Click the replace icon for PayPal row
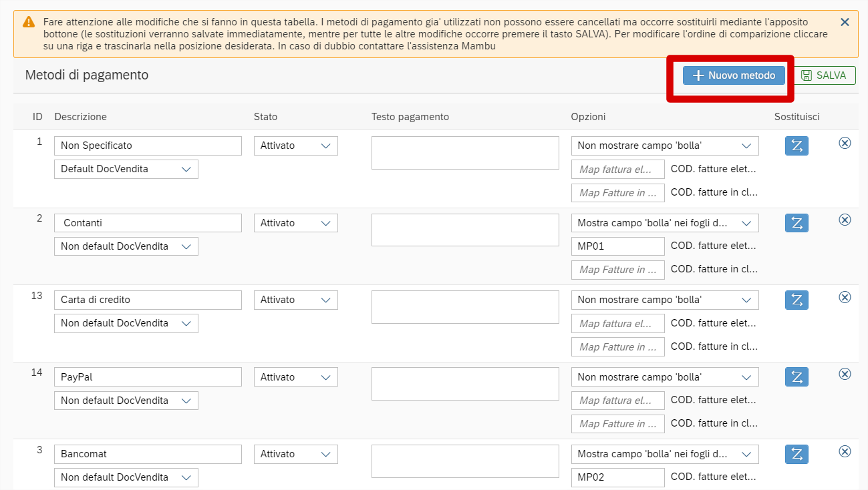Viewport: 868px width, 490px height. tap(797, 377)
